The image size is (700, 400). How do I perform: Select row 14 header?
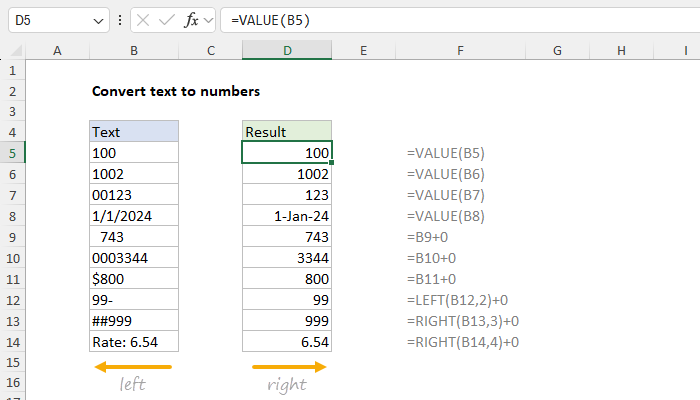pyautogui.click(x=12, y=342)
